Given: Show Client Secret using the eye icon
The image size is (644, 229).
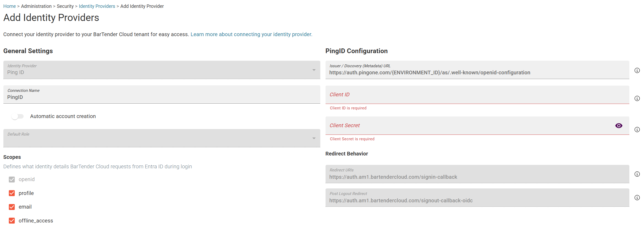Looking at the screenshot, I should [x=619, y=126].
